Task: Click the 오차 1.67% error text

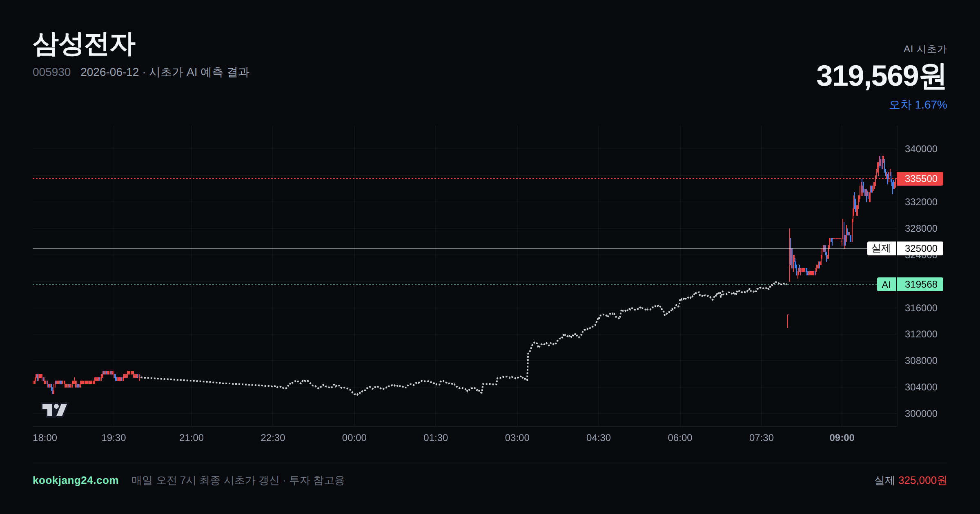Action: click(x=918, y=105)
